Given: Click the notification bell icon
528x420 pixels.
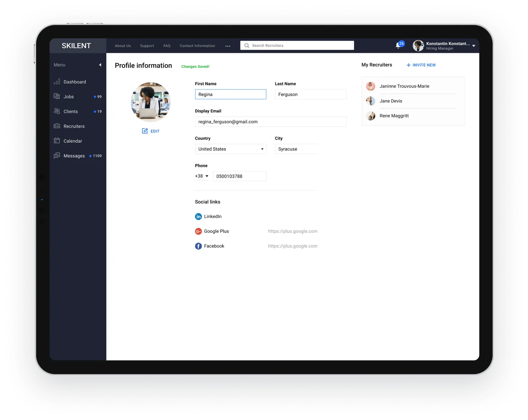Looking at the screenshot, I should pyautogui.click(x=398, y=46).
